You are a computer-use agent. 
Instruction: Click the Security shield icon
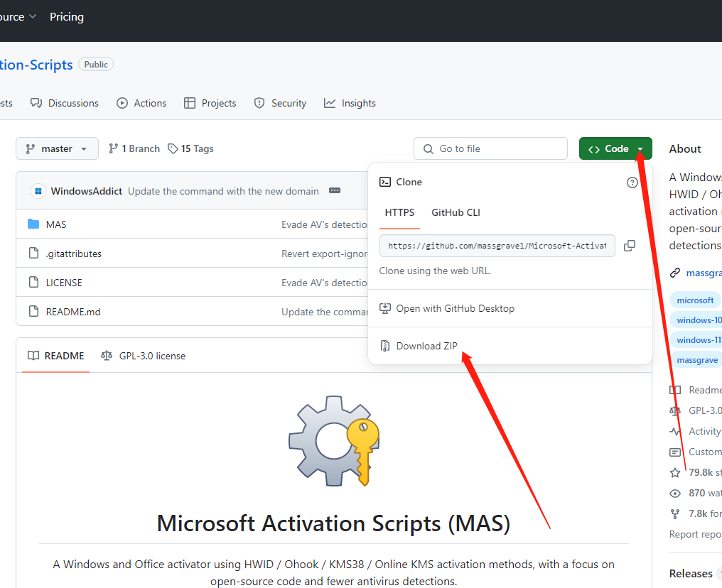pyautogui.click(x=259, y=103)
